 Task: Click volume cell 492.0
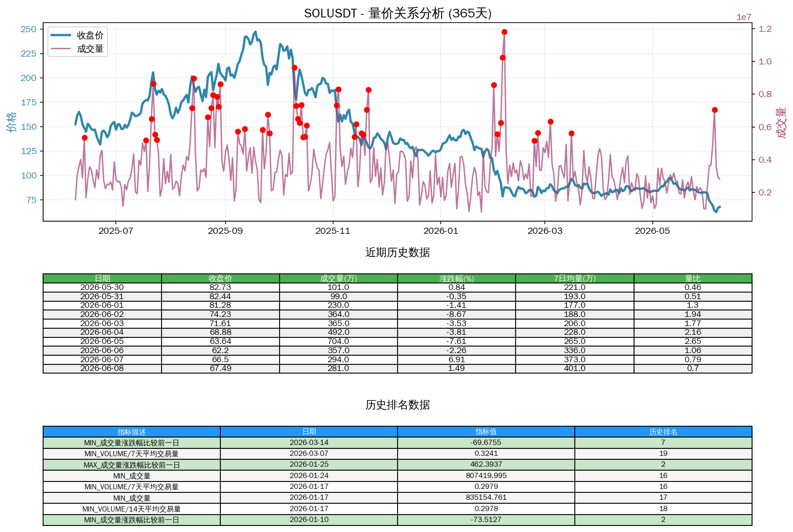[338, 332]
